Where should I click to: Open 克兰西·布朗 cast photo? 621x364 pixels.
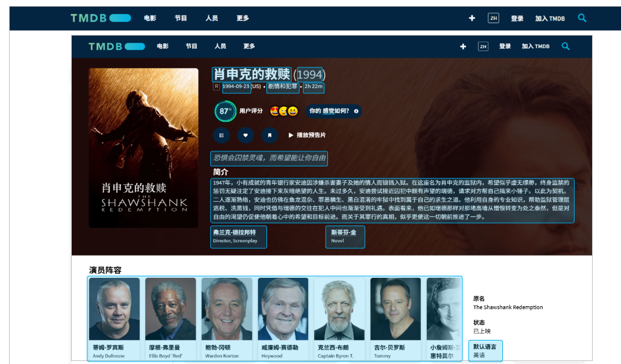[339, 309]
